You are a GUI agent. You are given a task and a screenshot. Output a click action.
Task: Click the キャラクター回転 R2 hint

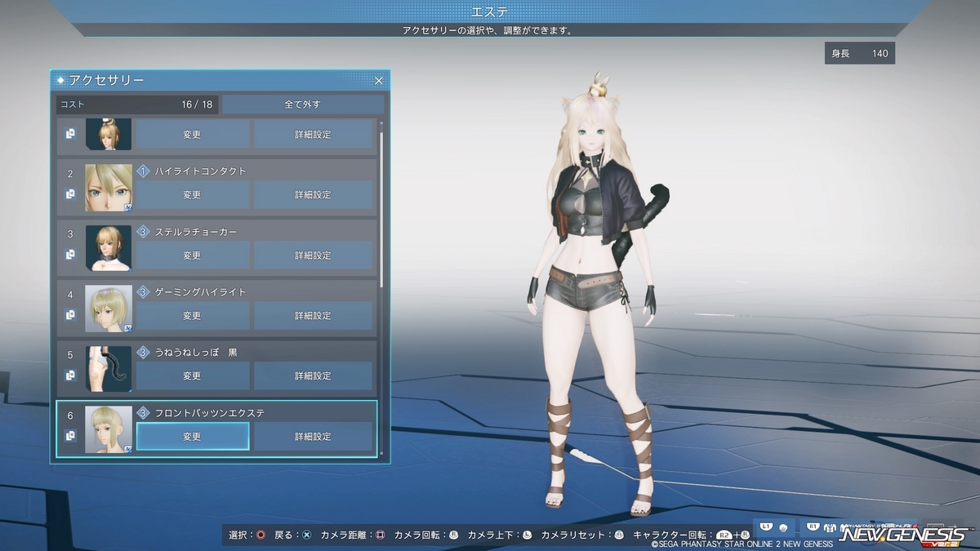724,535
